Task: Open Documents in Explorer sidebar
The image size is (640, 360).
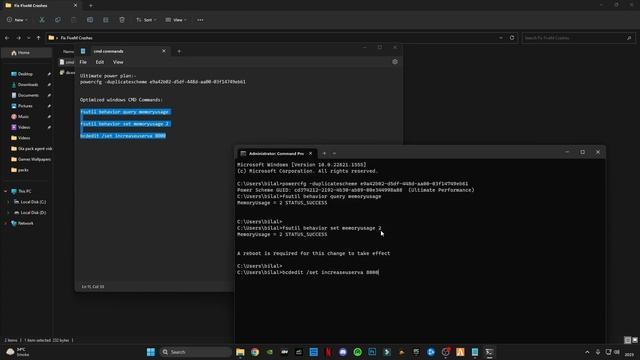Action: tap(27, 95)
